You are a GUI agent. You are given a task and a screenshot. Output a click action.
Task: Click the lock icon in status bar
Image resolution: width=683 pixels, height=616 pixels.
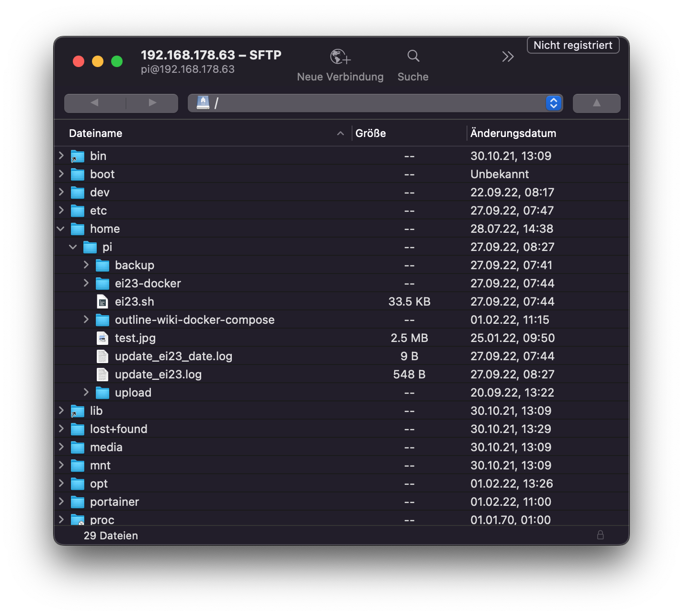coord(600,535)
